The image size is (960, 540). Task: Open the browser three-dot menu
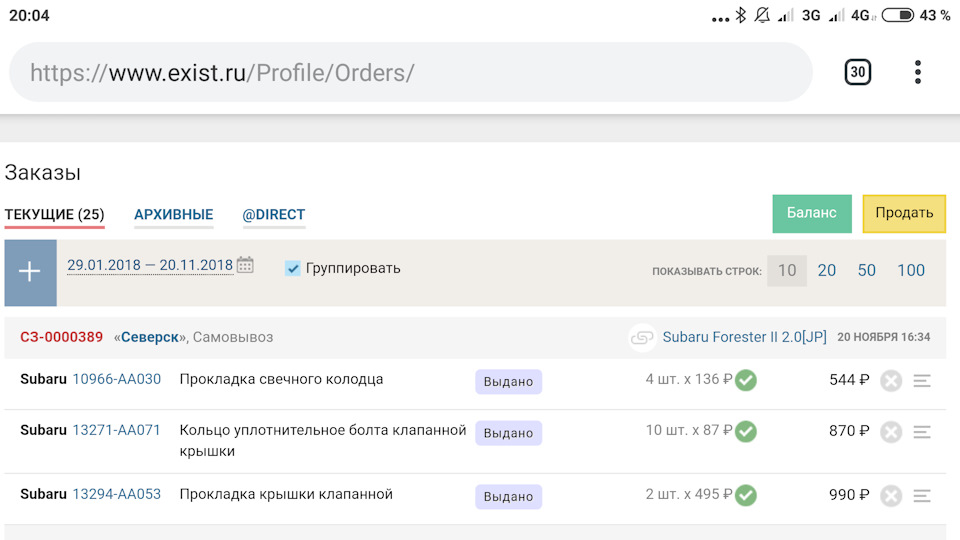pos(917,72)
